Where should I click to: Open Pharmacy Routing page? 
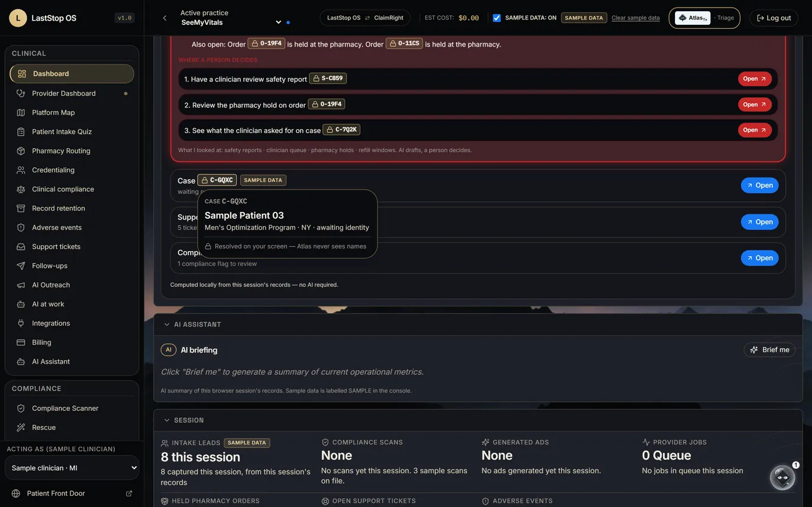tap(71, 151)
